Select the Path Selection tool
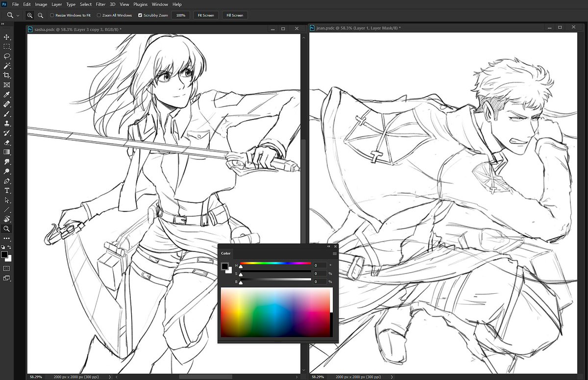This screenshot has width=588, height=380. (x=7, y=200)
